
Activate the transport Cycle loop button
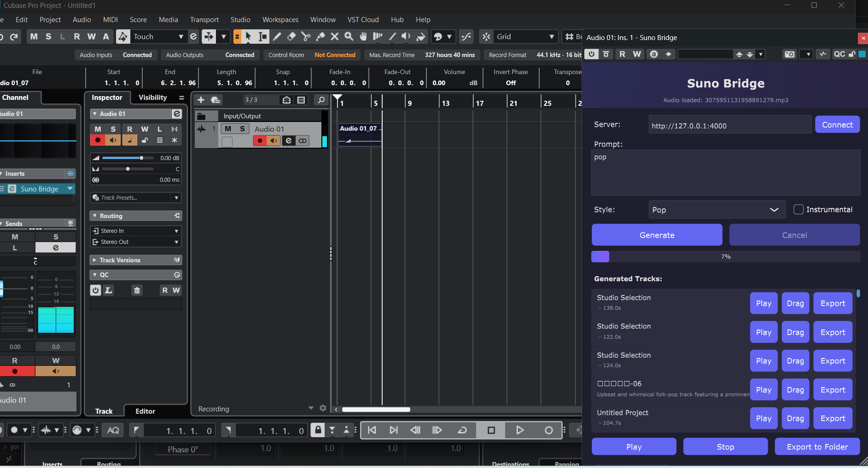click(x=462, y=430)
